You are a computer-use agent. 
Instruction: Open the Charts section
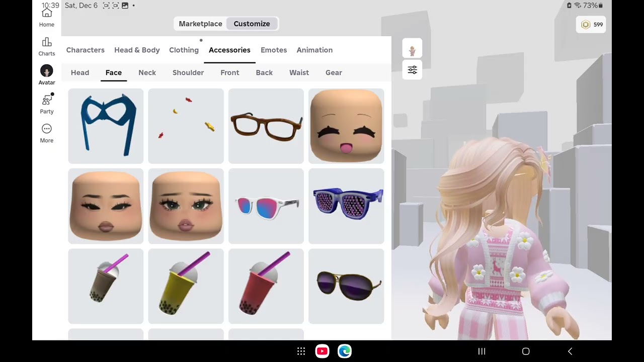[47, 46]
